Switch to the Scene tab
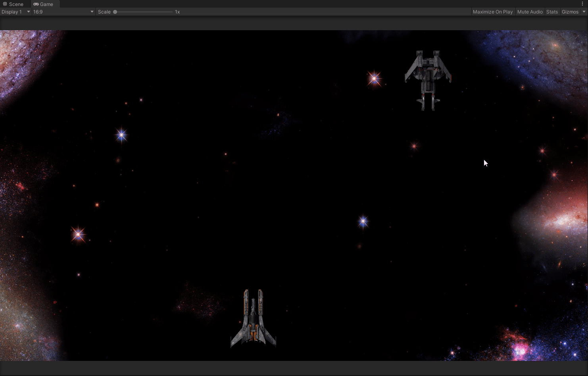Screen dimensions: 588x376 tap(13, 4)
